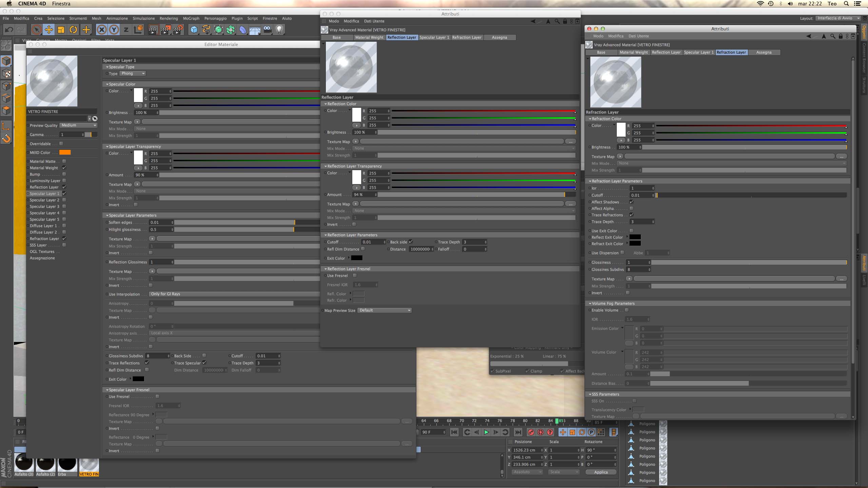
Task: Switch to Specular Layer 1 tab
Action: click(434, 37)
